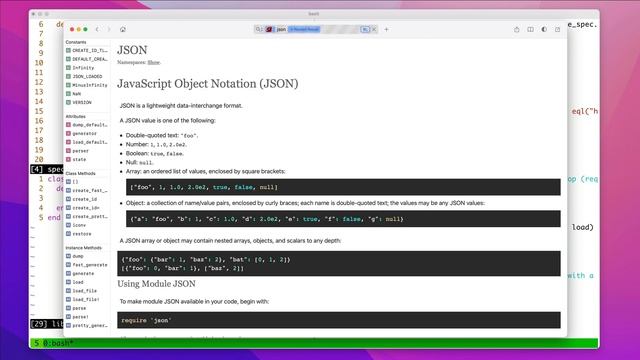The image size is (640, 360).
Task: Click the require 'json' code block
Action: tap(339, 320)
